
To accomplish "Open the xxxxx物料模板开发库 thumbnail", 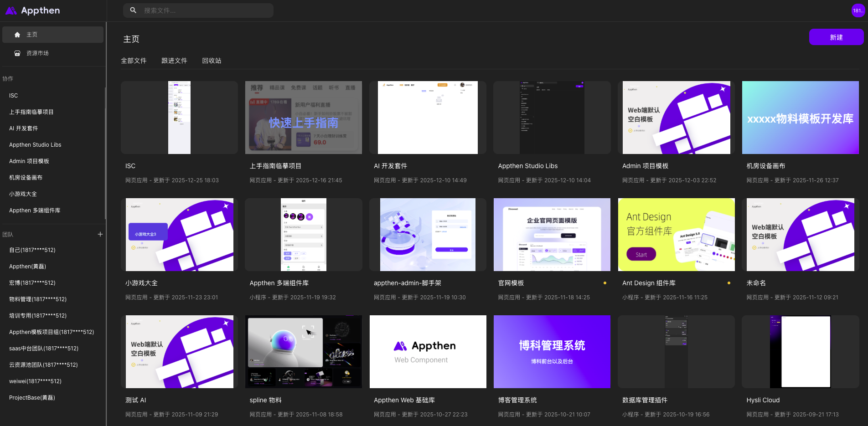I will [x=801, y=118].
